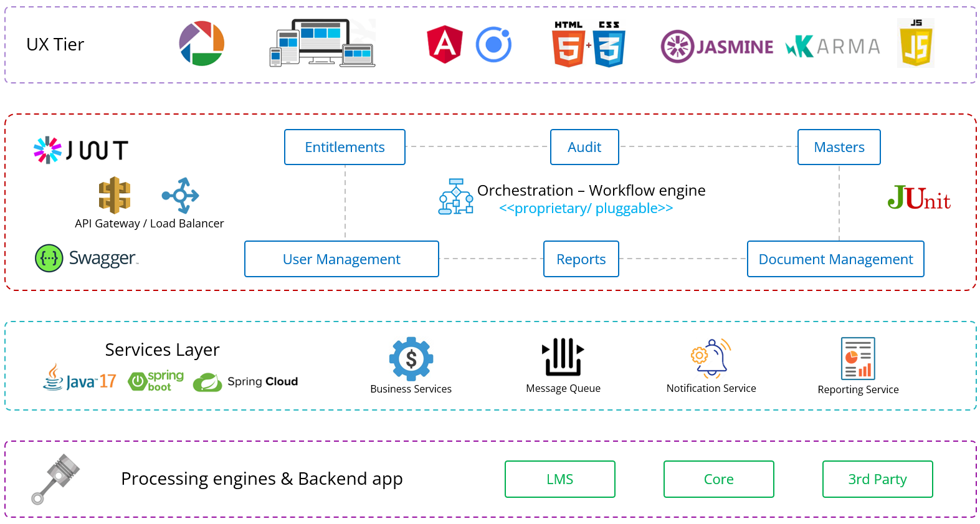Click the Reporting Service document icon
The width and height of the screenshot is (980, 524).
[x=858, y=358]
